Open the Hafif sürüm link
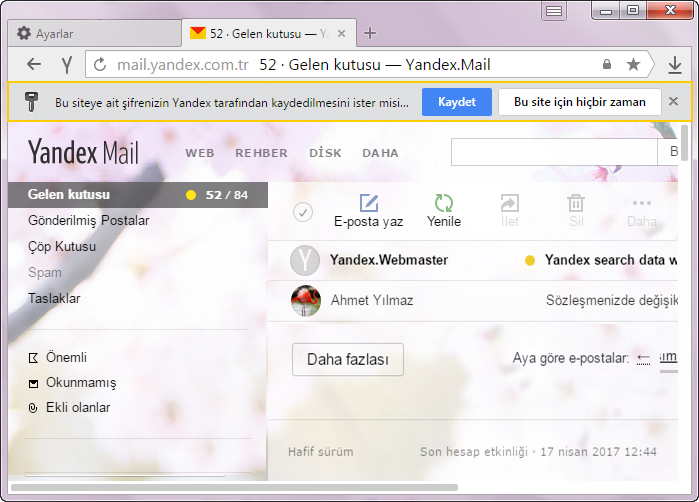The height and width of the screenshot is (502, 699). coord(321,452)
